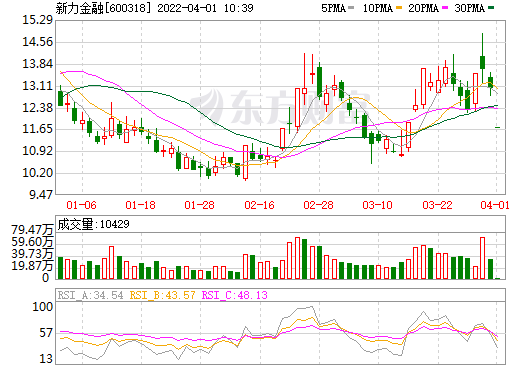
Task: Click the 02-16 date label
Action: click(x=259, y=205)
